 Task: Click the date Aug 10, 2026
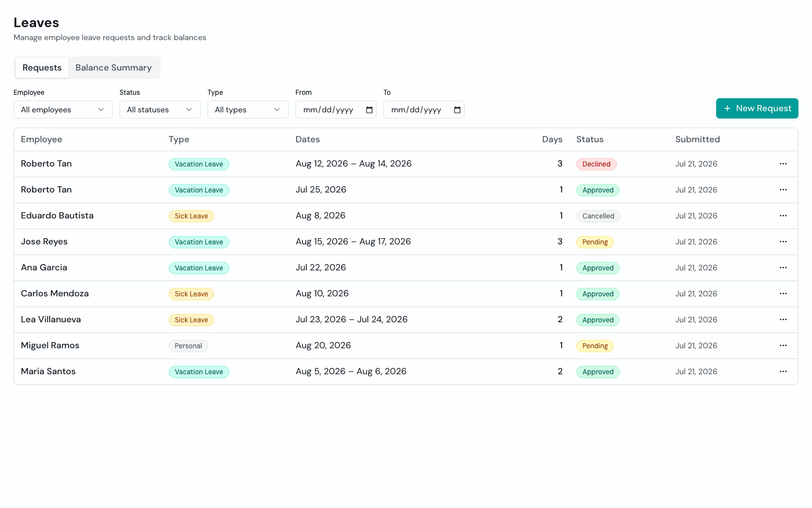[322, 294]
